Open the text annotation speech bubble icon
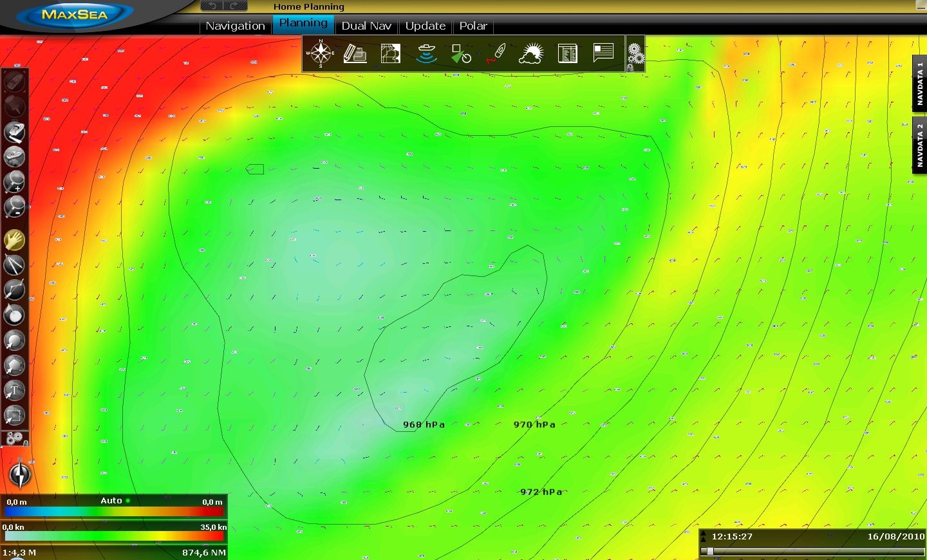 pos(603,53)
